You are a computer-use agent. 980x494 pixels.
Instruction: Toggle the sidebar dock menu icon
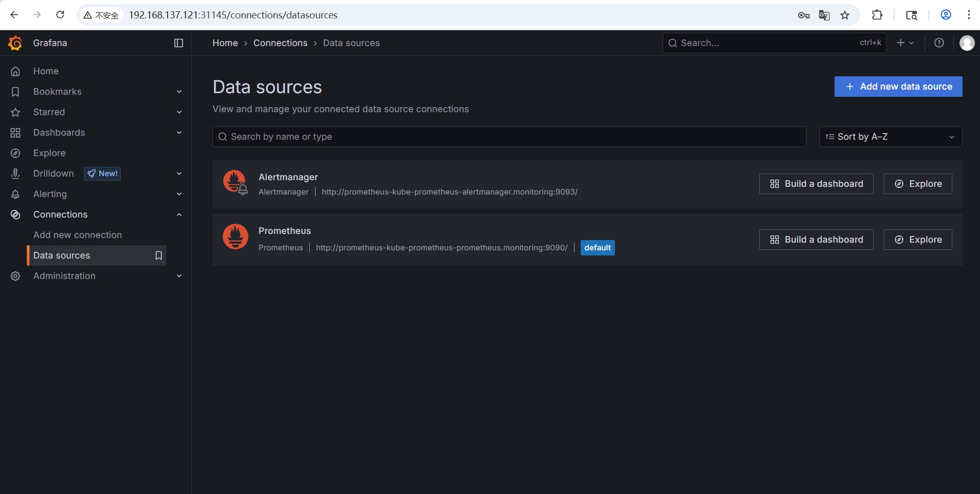[x=179, y=43]
